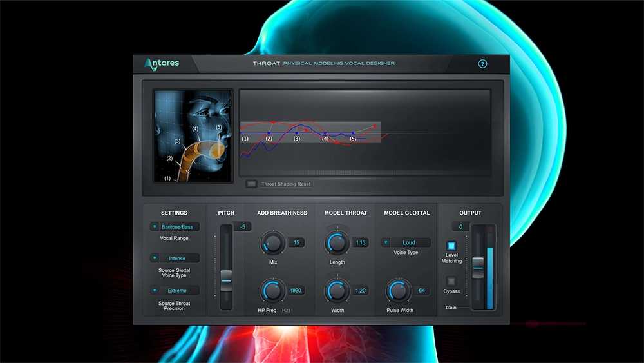Click the HP Freq knob

tap(272, 291)
